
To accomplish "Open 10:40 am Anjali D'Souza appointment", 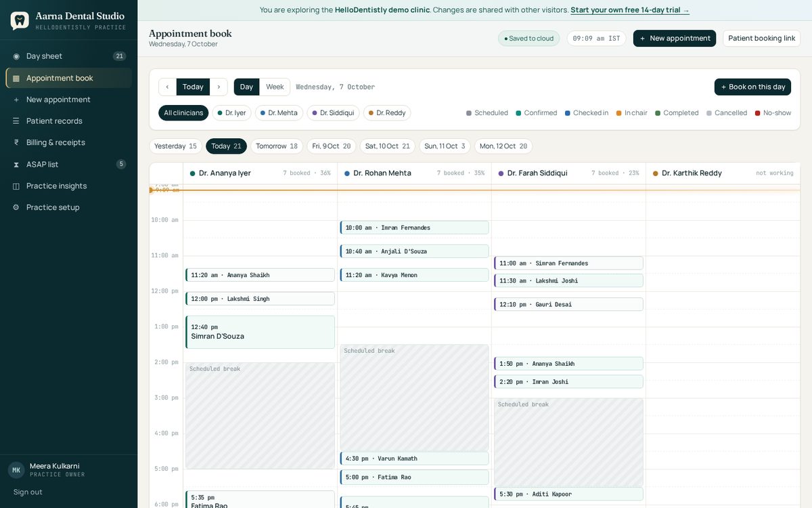I will [414, 251].
